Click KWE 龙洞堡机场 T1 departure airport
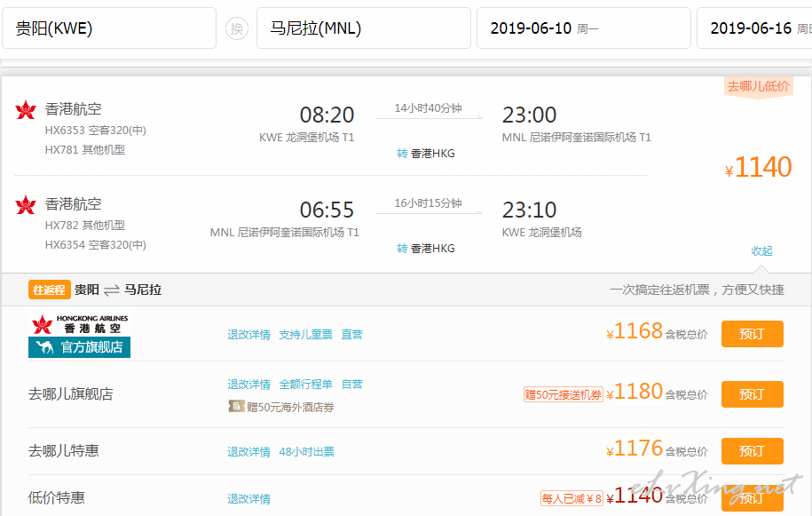The image size is (812, 516). click(306, 138)
